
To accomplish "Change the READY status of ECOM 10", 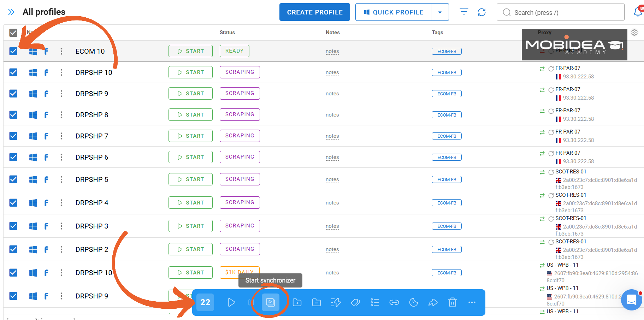I will pos(235,51).
